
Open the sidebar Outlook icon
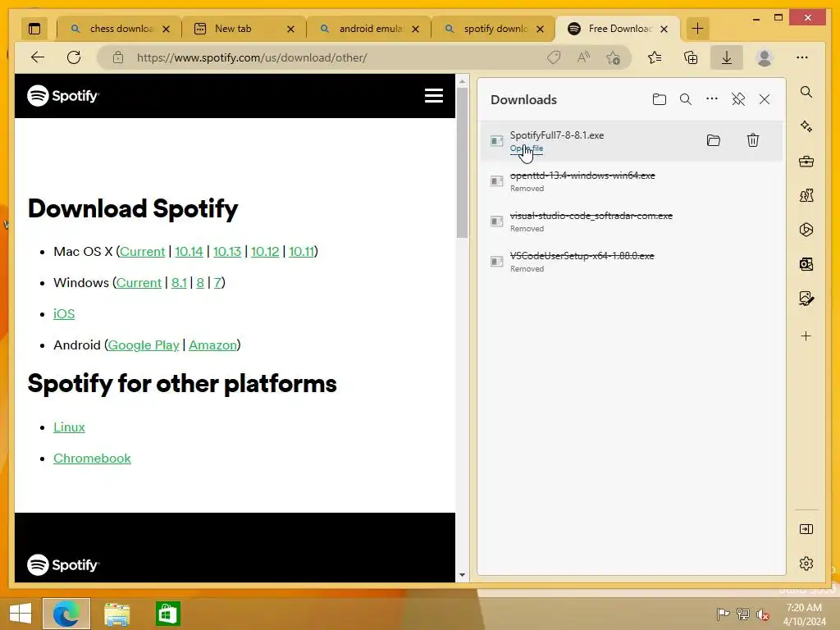(x=806, y=263)
